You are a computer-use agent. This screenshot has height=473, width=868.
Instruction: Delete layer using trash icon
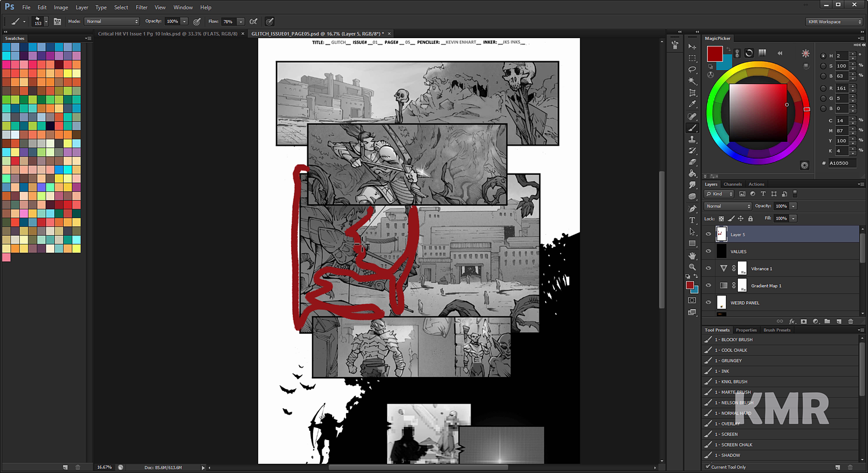click(x=851, y=321)
